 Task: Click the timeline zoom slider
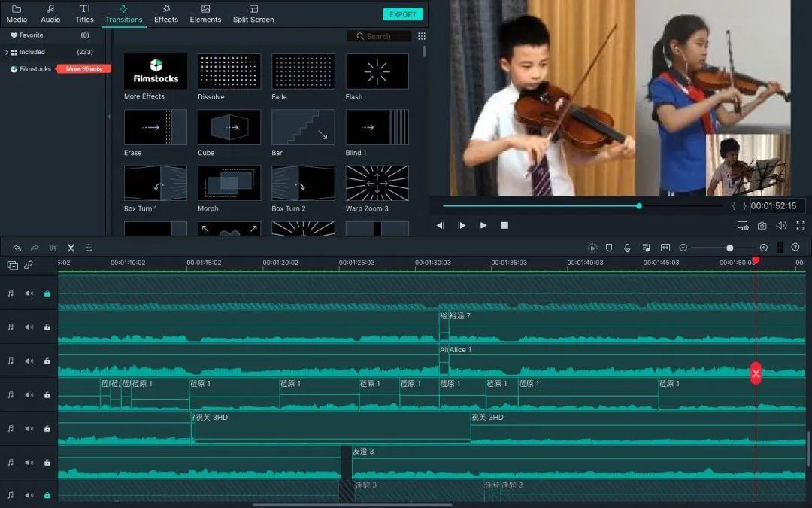(724, 248)
